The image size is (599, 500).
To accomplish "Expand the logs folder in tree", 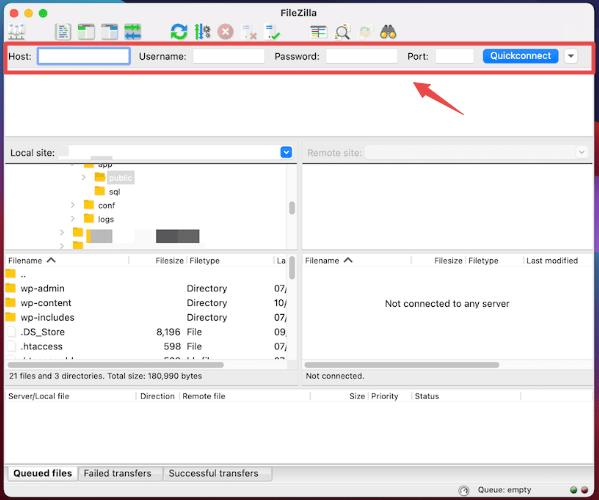I will (73, 219).
